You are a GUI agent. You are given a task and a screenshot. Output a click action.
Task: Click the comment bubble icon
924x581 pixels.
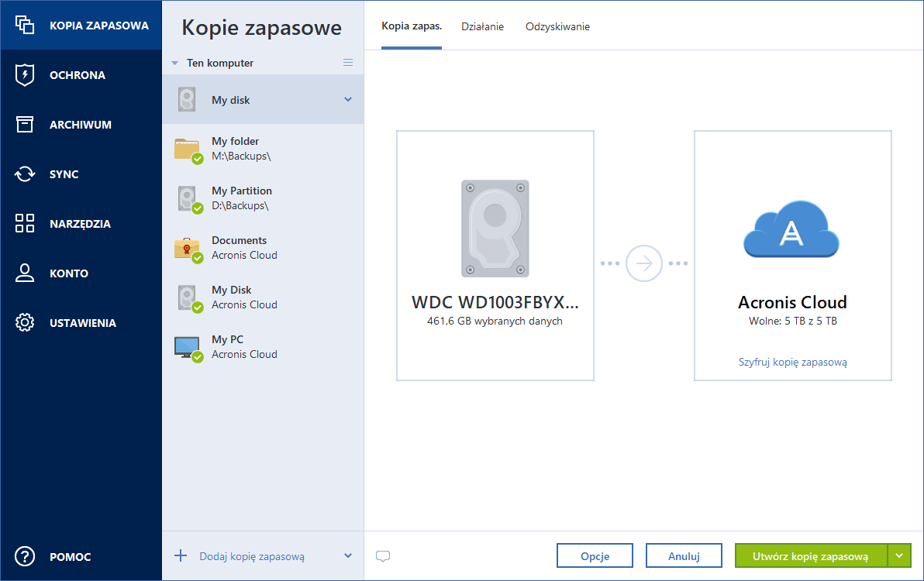coord(382,556)
